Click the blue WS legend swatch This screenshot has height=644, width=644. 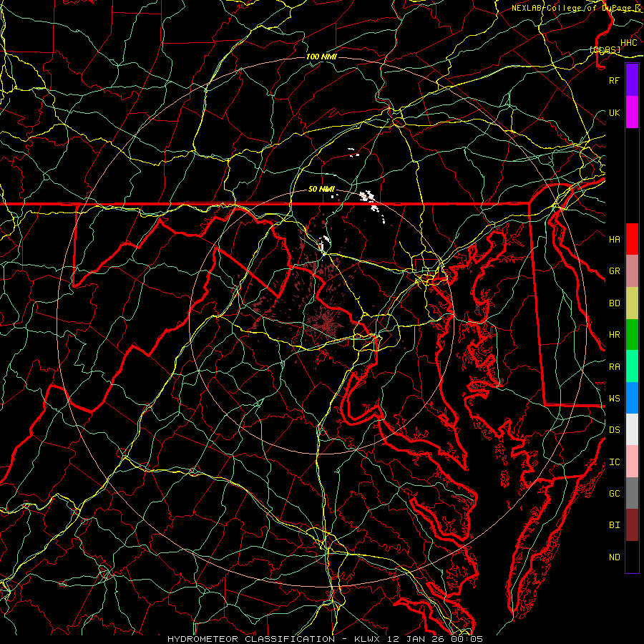click(x=632, y=398)
